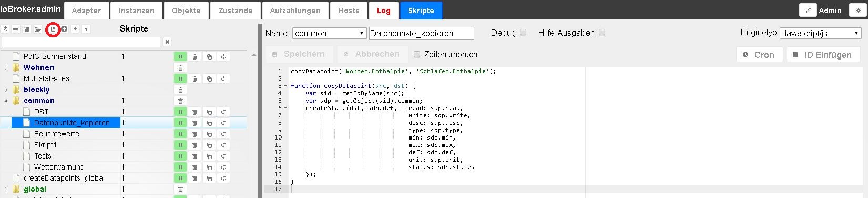The width and height of the screenshot is (868, 198).
Task: Restart the Feuchtewerte script
Action: (224, 134)
